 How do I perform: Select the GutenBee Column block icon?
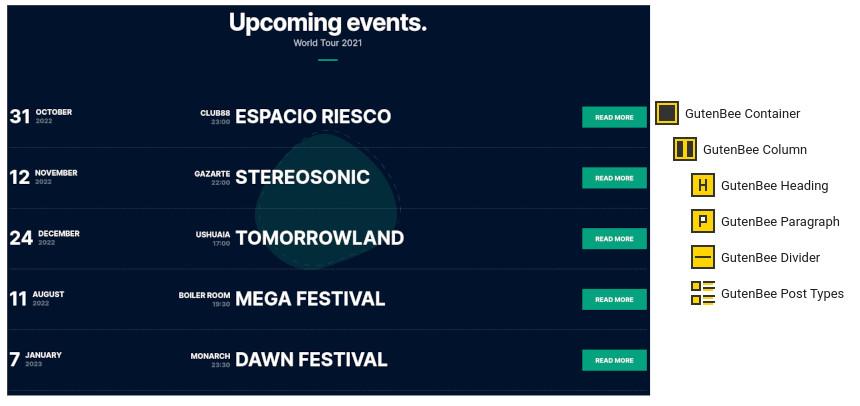click(x=684, y=149)
